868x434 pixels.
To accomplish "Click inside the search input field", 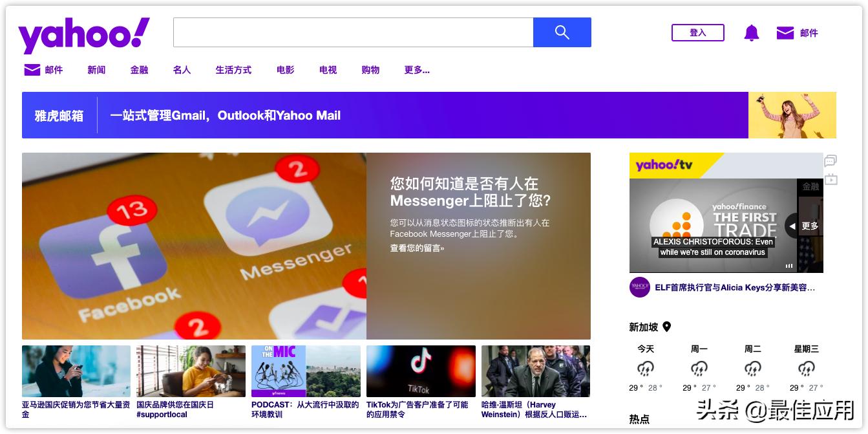I will pyautogui.click(x=353, y=32).
